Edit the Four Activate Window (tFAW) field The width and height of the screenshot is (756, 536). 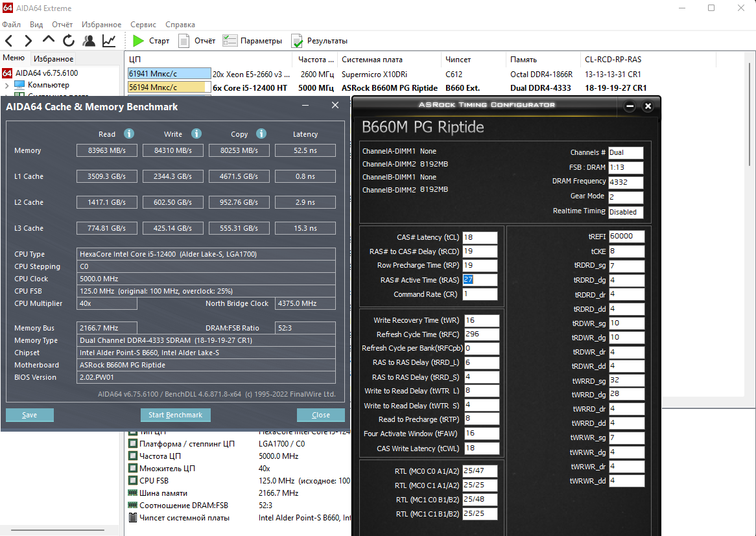(x=482, y=434)
